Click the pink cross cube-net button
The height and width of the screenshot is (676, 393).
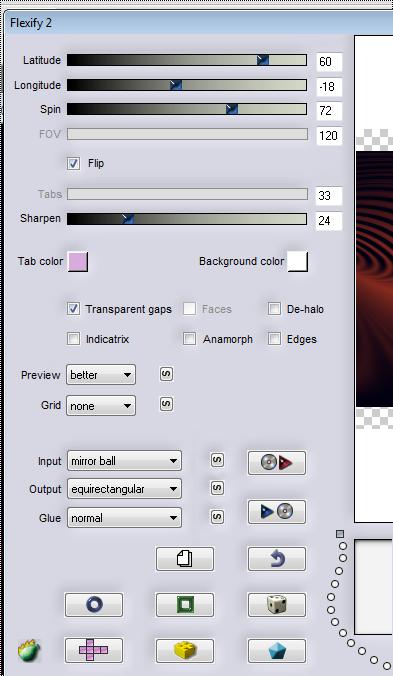[x=94, y=651]
